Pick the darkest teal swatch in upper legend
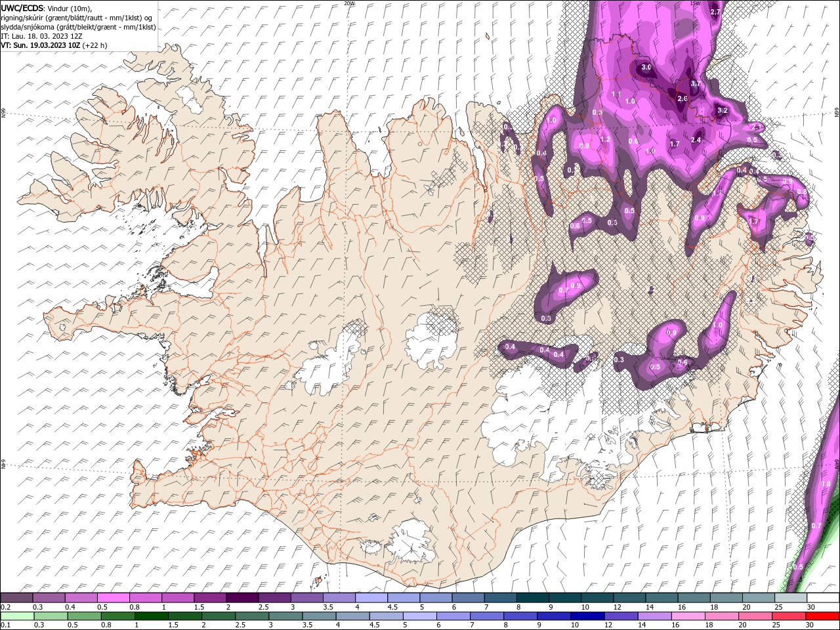840x630 pixels. [532, 598]
